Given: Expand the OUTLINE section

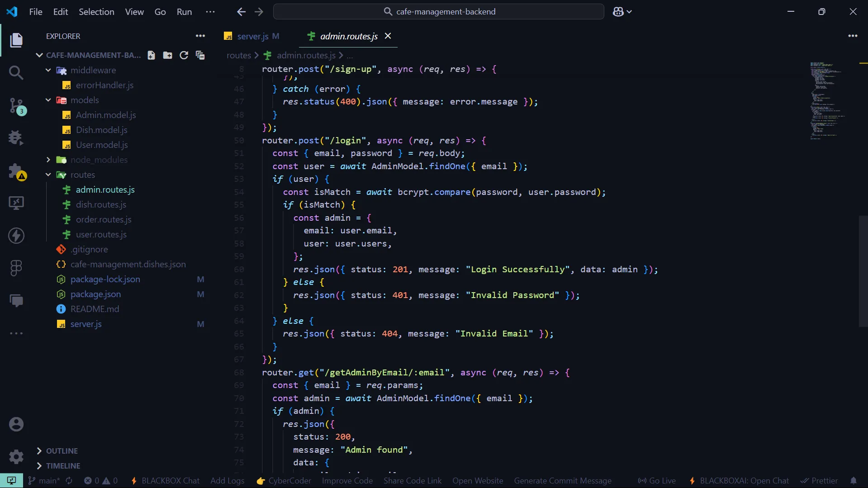Looking at the screenshot, I should click(x=39, y=451).
